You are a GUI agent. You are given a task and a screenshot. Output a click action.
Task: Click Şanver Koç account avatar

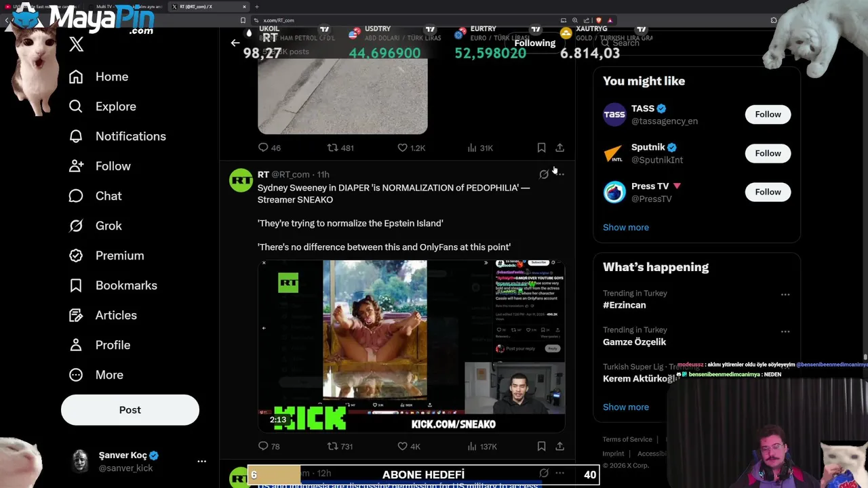coord(81,461)
